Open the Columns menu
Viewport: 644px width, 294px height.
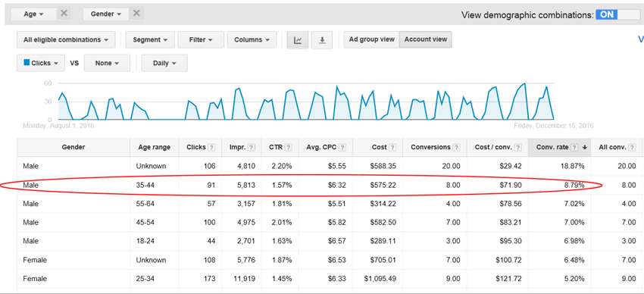click(x=252, y=40)
